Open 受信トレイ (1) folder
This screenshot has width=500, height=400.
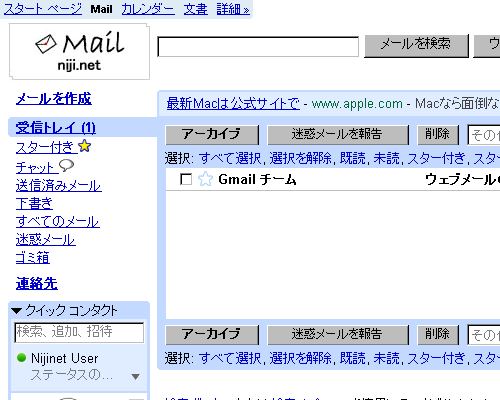pos(56,127)
